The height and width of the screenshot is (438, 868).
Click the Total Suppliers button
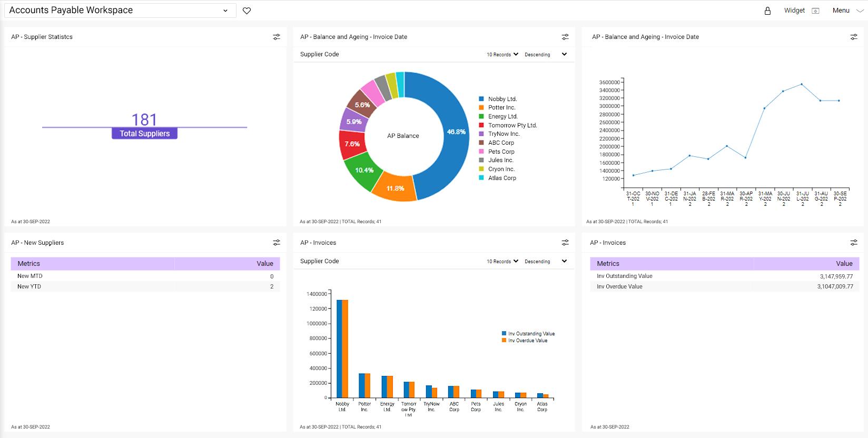point(144,134)
